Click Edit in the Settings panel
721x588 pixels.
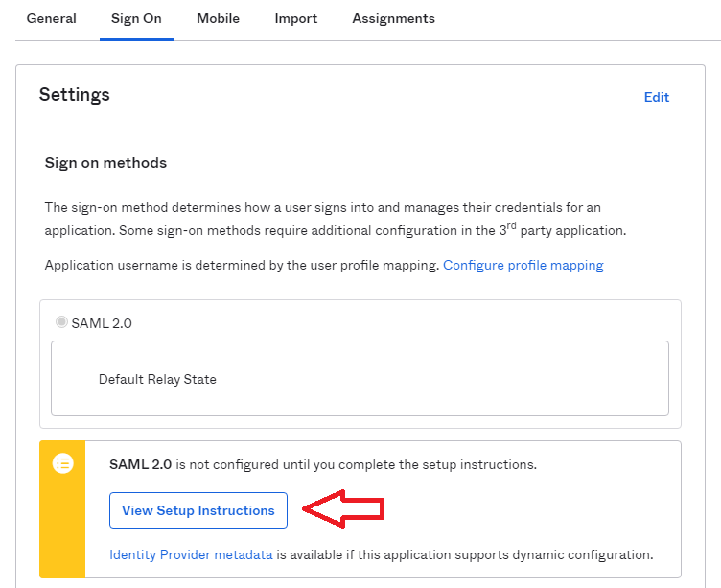tap(656, 97)
